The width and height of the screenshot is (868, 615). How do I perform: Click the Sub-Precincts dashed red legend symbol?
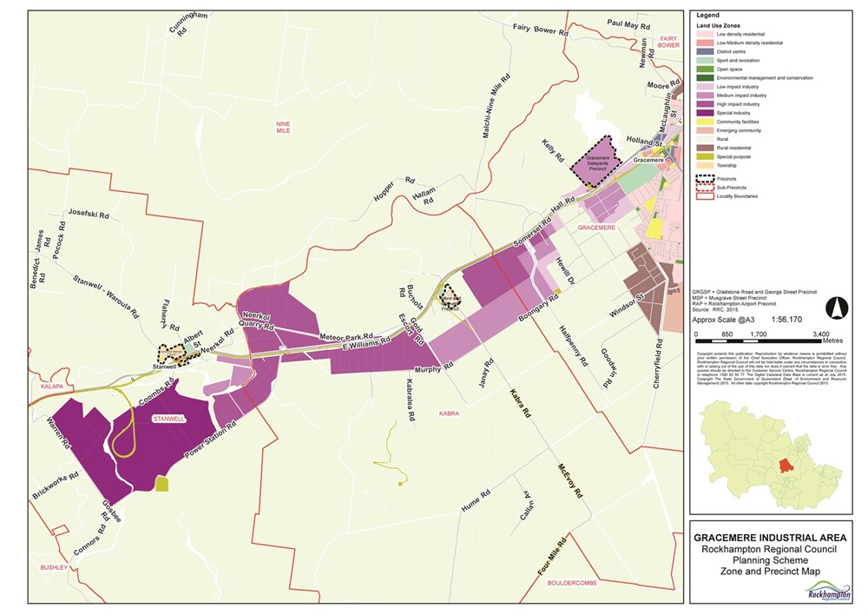[705, 187]
